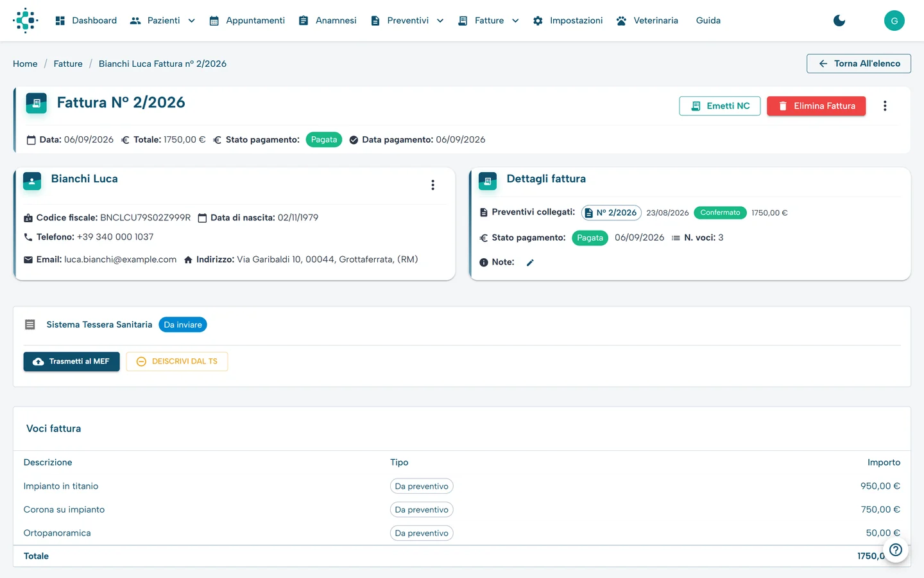
Task: Click the email envelope icon
Action: [28, 259]
